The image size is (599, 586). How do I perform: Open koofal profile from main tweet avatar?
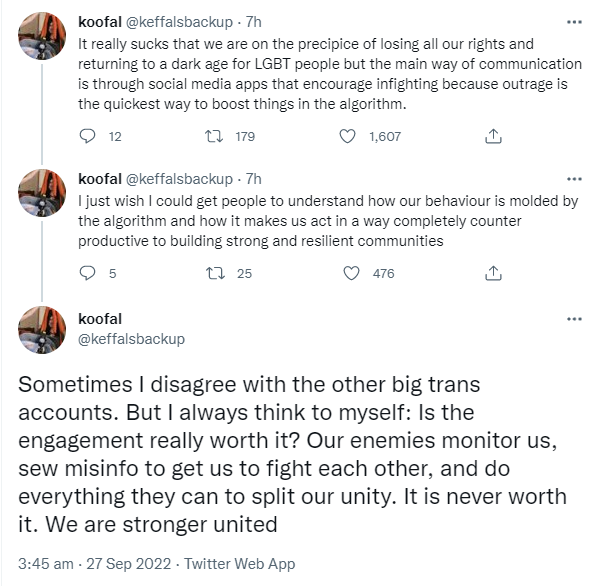pos(42,330)
